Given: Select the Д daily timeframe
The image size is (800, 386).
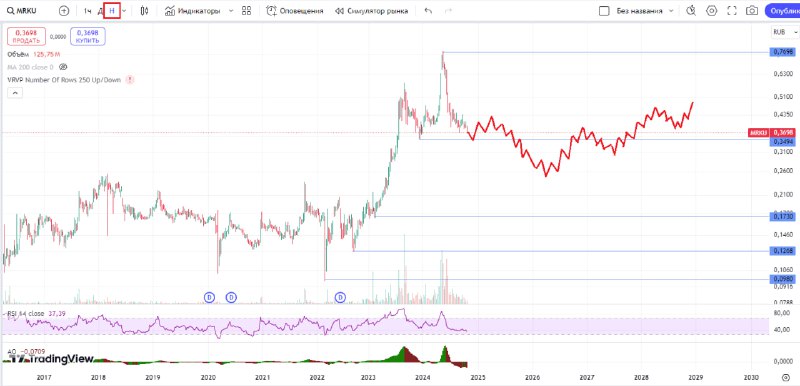Looking at the screenshot, I should [99, 11].
